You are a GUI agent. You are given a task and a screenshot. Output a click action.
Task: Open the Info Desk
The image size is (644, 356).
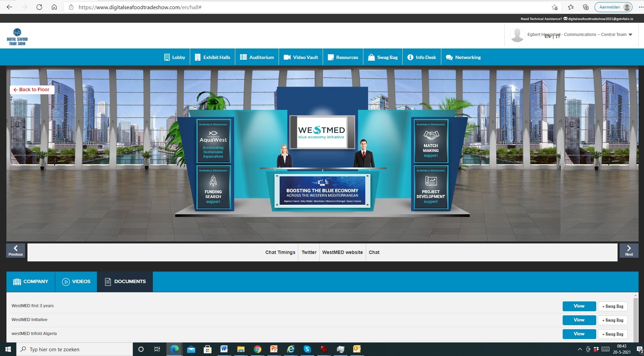click(422, 57)
